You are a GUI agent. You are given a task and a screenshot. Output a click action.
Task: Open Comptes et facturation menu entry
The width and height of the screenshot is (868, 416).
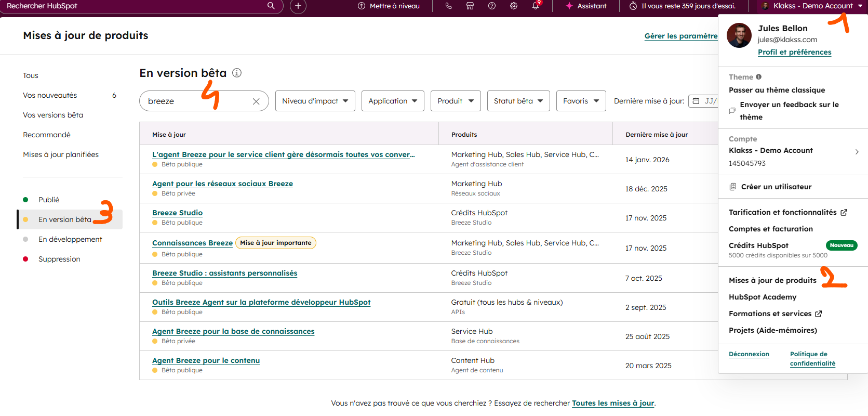(771, 229)
